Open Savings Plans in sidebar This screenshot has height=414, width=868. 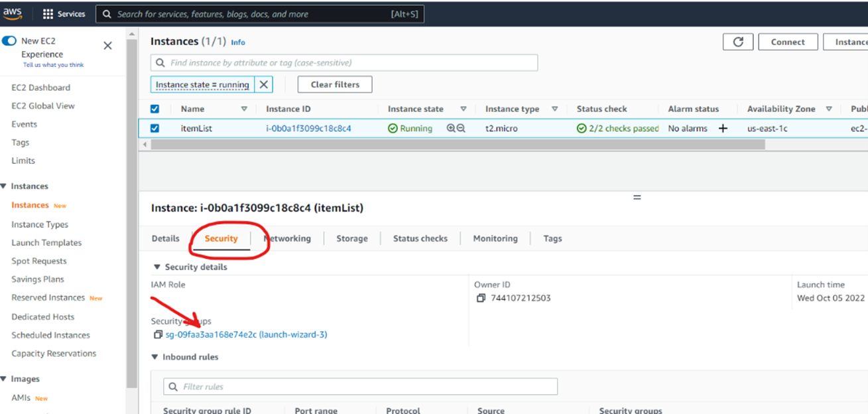(x=38, y=279)
